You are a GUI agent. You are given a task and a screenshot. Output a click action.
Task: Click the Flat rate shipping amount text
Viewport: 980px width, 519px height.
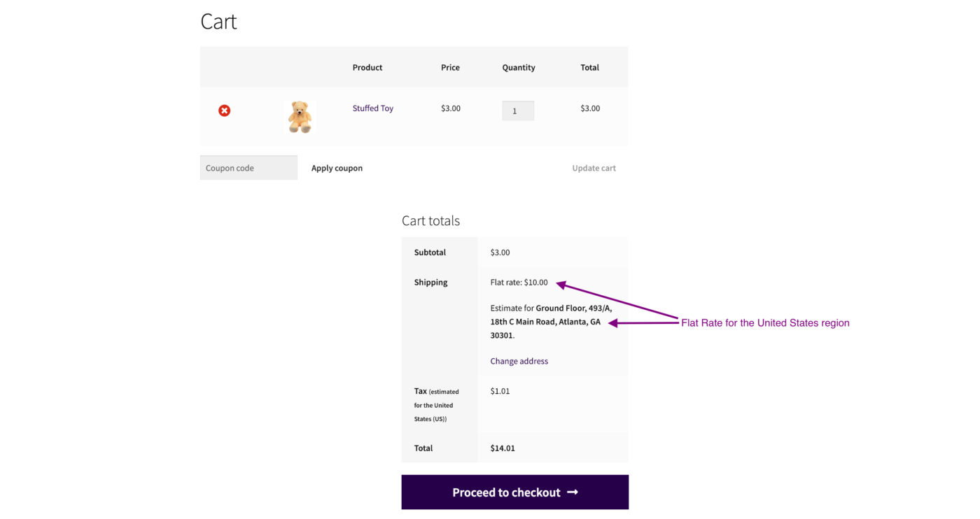point(519,282)
